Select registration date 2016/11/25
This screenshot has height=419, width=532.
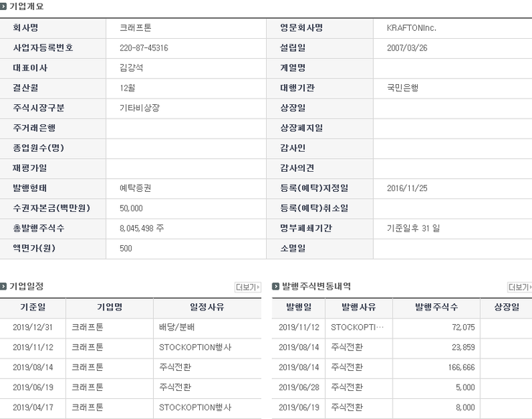coord(407,188)
